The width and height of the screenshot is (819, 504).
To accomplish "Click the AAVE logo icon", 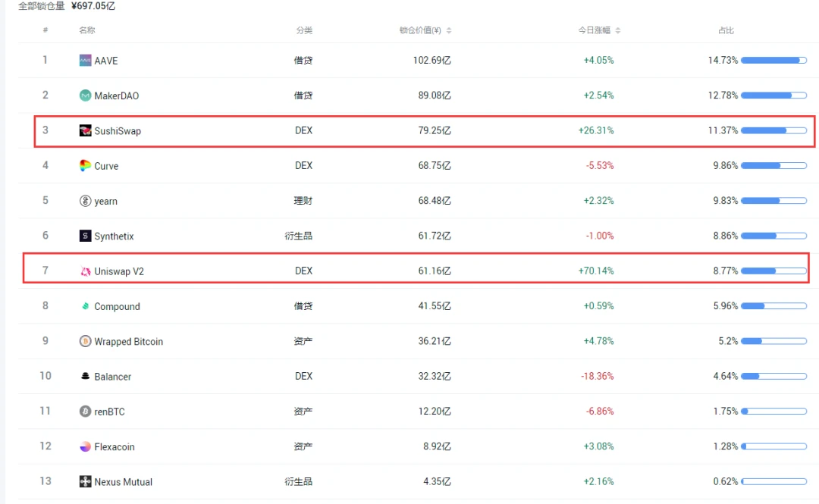I will coord(85,61).
